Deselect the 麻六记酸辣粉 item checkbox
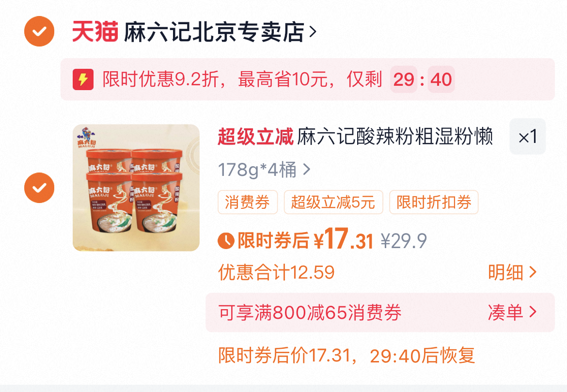The height and width of the screenshot is (392, 567). click(x=39, y=188)
